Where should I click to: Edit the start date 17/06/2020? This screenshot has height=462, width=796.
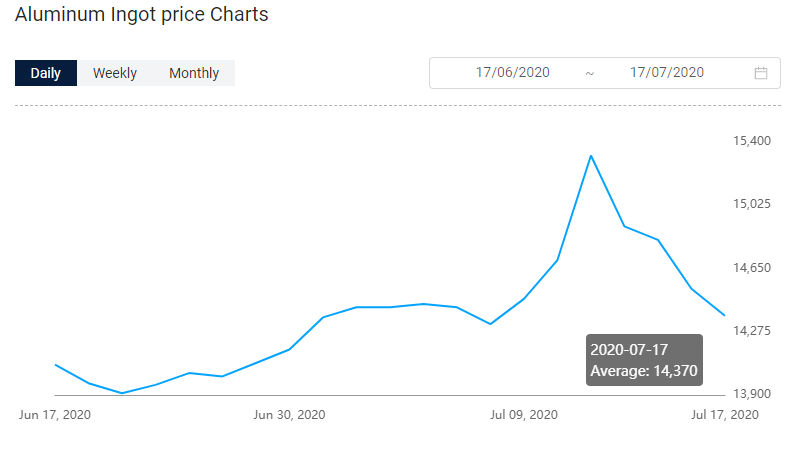(x=512, y=73)
